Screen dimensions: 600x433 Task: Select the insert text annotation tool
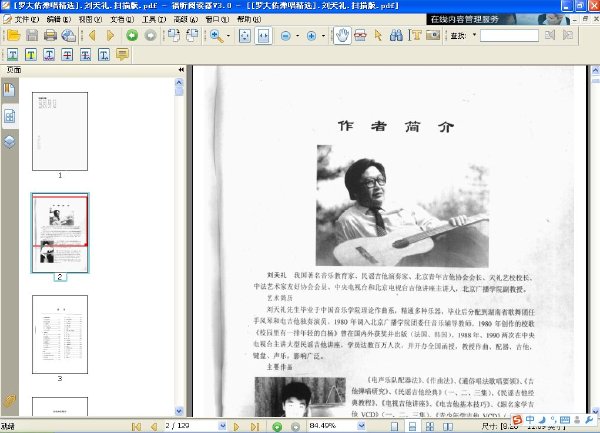(104, 55)
